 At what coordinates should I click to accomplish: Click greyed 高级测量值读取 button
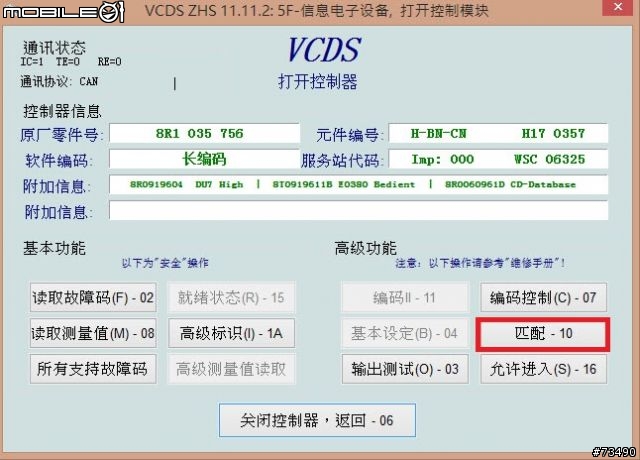coord(231,369)
